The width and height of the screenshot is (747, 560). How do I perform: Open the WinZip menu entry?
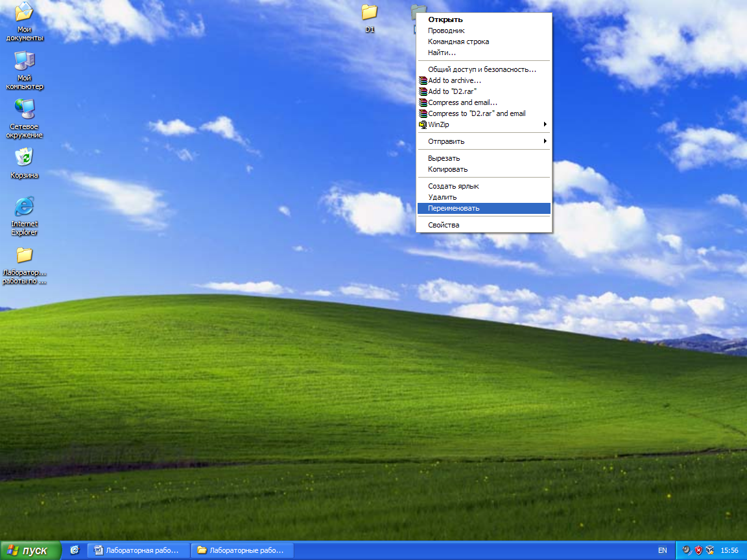tap(484, 124)
